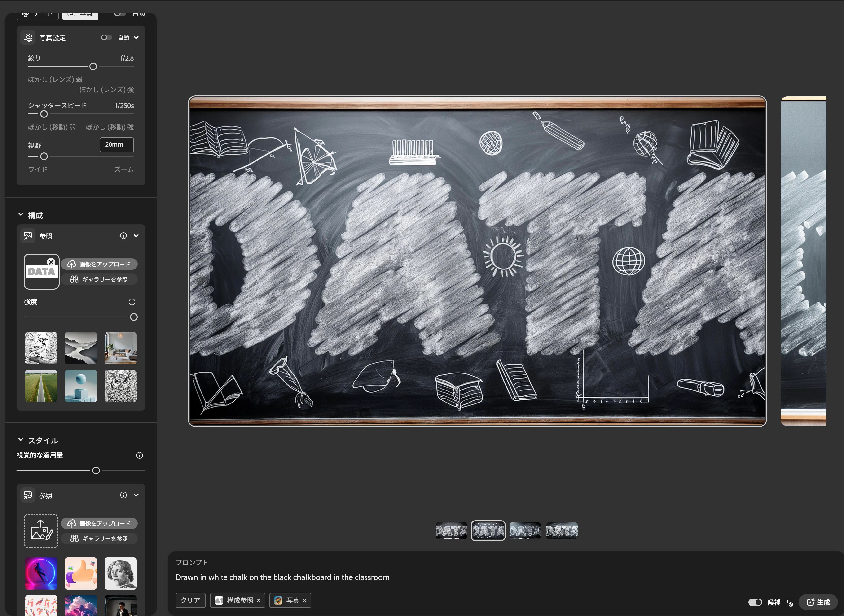This screenshot has width=844, height=616.
Task: Collapse the スタイル section
Action: click(x=21, y=440)
